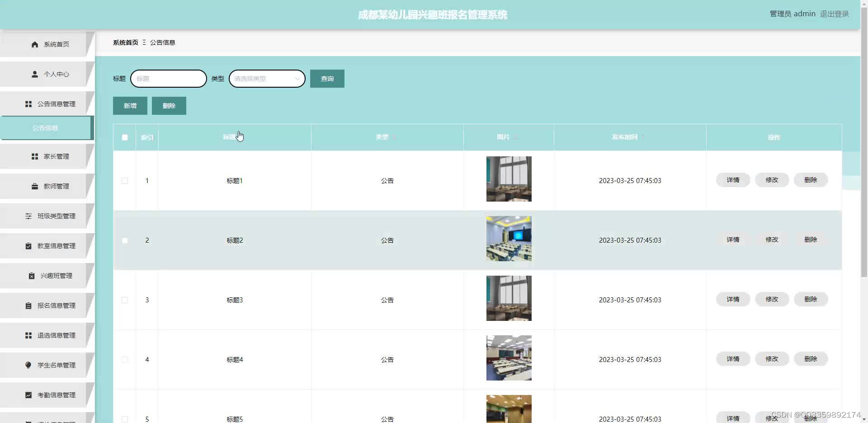Tick the select-all checkbox in table header
Viewport: 868px width, 423px height.
point(125,137)
